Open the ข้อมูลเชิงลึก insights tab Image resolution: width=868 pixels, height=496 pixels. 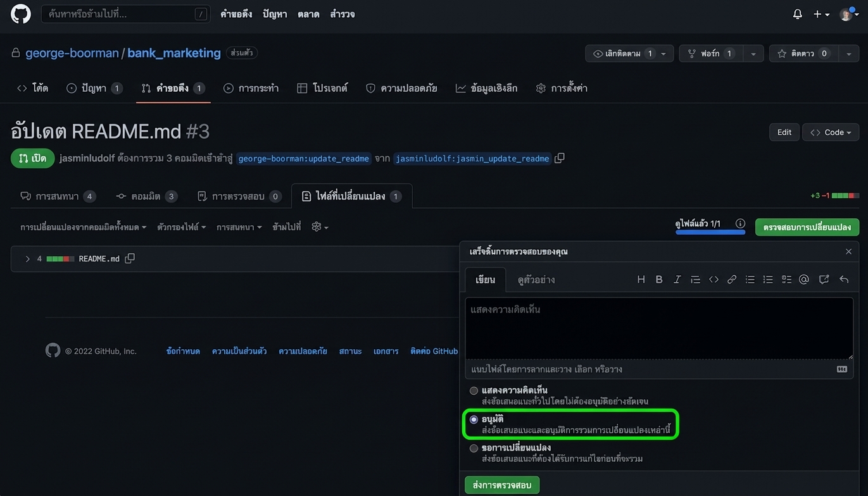[486, 89]
